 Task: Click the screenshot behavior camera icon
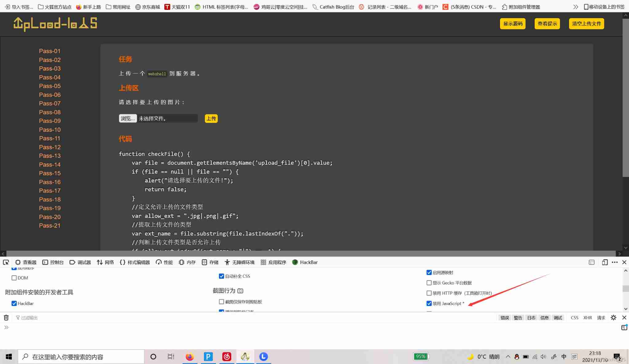click(240, 291)
